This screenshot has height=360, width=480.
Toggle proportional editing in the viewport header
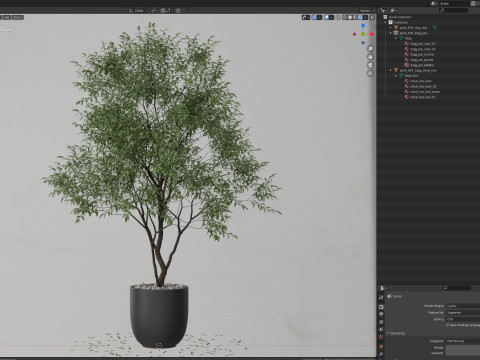pos(178,11)
